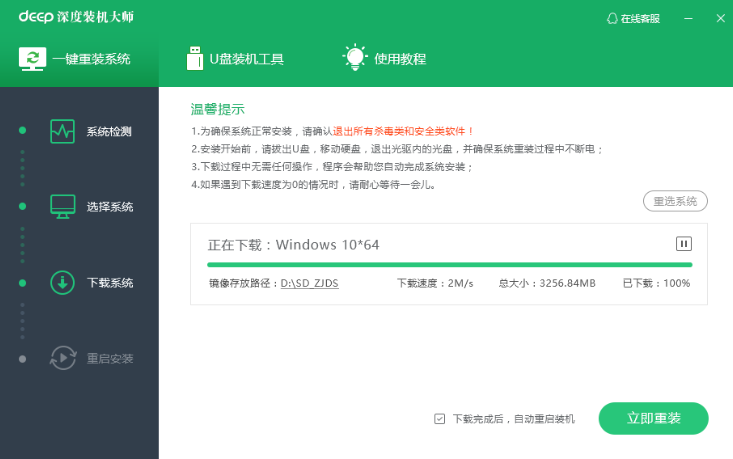Select the 下载系统 download icon
The image size is (733, 459).
coord(62,283)
